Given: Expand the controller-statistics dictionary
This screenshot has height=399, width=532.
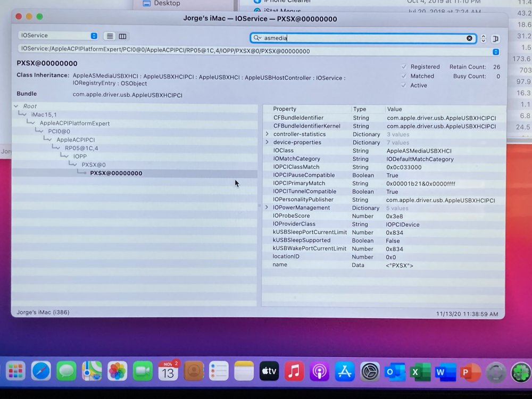Looking at the screenshot, I should 267,135.
